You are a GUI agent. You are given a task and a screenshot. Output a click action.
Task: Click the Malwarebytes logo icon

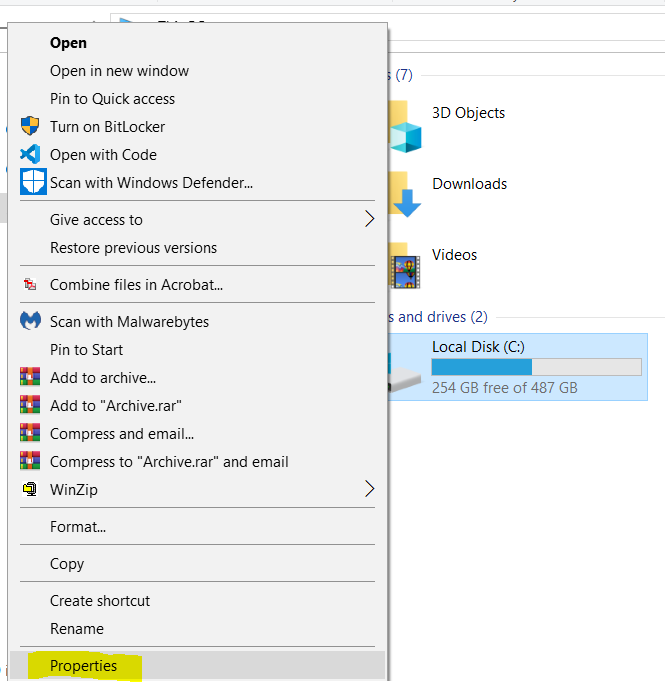[x=30, y=321]
